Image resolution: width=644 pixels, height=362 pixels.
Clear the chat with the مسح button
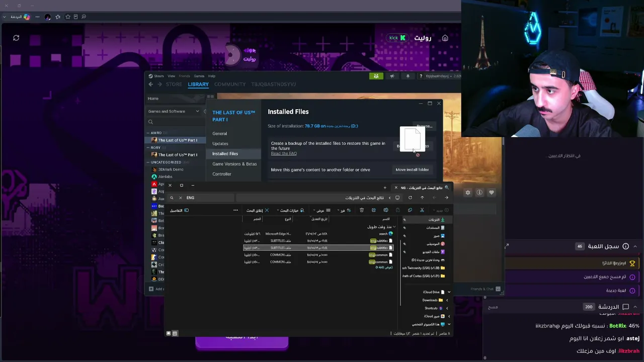point(493,307)
